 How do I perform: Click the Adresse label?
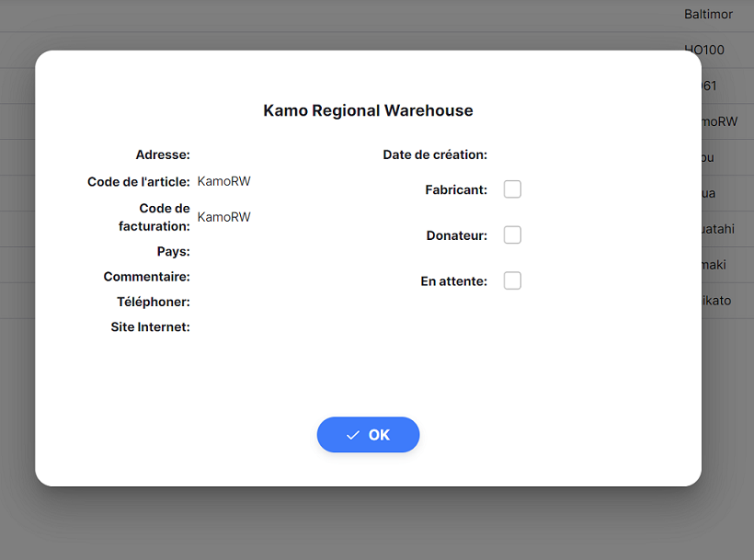163,154
